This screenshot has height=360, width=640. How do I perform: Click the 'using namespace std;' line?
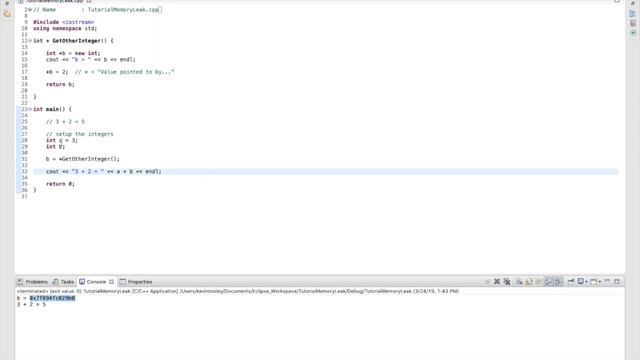[x=65, y=29]
